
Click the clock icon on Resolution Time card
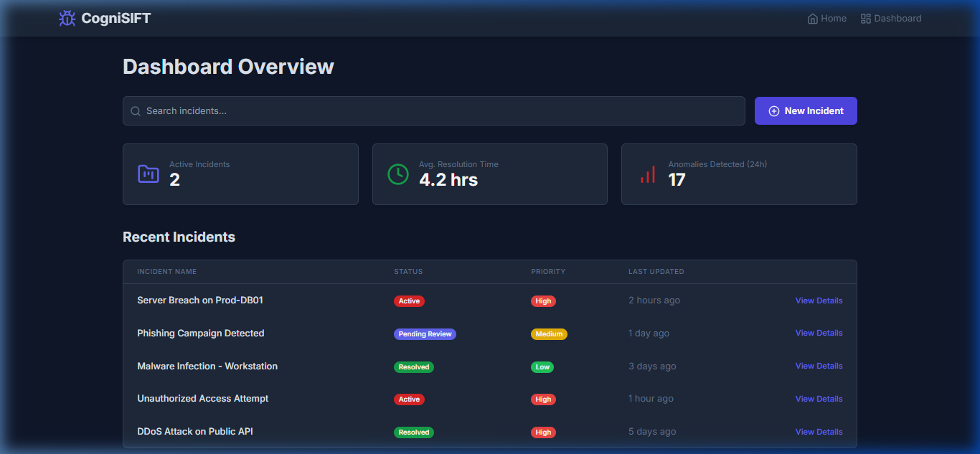pos(398,174)
